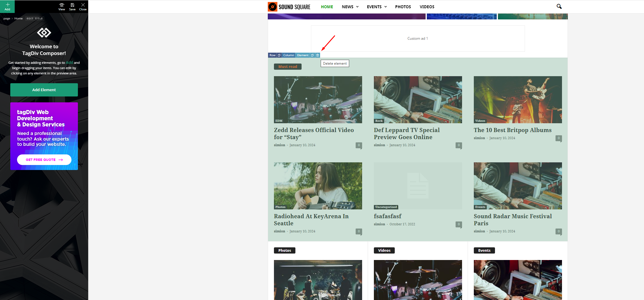Click date 'October 17, 2022' under fsafasfasf
The height and width of the screenshot is (300, 644).
[x=402, y=224]
